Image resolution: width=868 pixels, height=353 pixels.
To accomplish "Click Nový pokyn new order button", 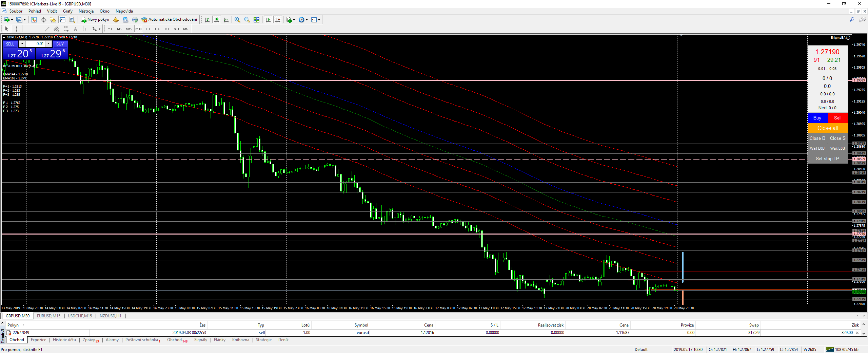I will (95, 20).
